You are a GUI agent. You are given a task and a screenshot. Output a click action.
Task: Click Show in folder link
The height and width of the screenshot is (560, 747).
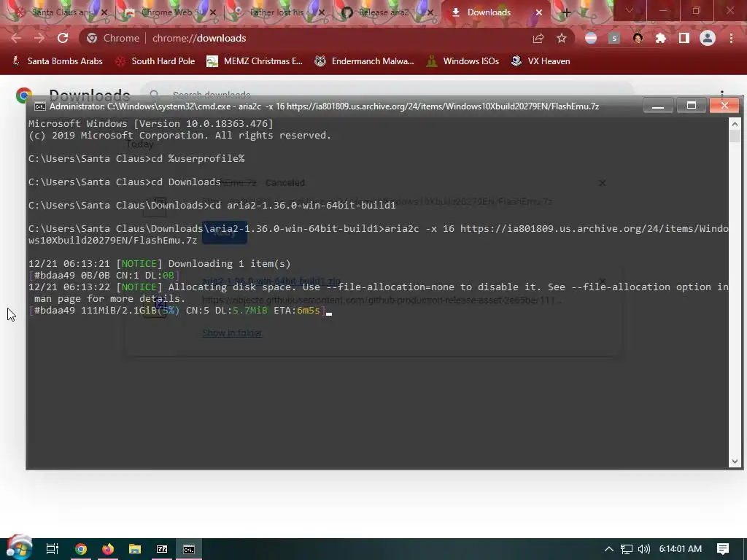[x=232, y=332]
